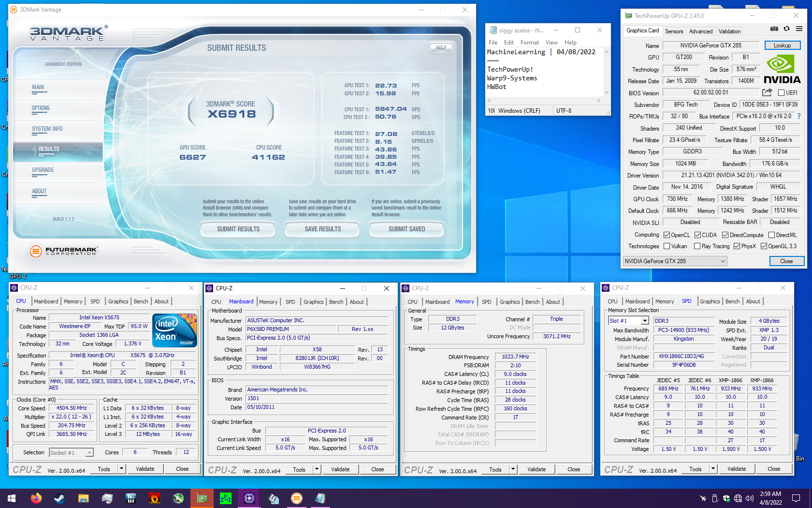Viewport: 812px width, 508px height.
Task: Click the GPU-Z refresh icon
Action: (786, 29)
